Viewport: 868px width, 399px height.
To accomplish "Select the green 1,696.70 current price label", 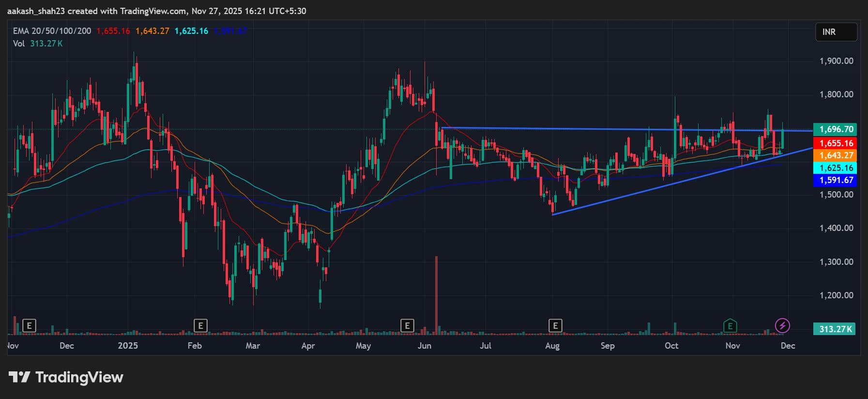I will click(836, 129).
